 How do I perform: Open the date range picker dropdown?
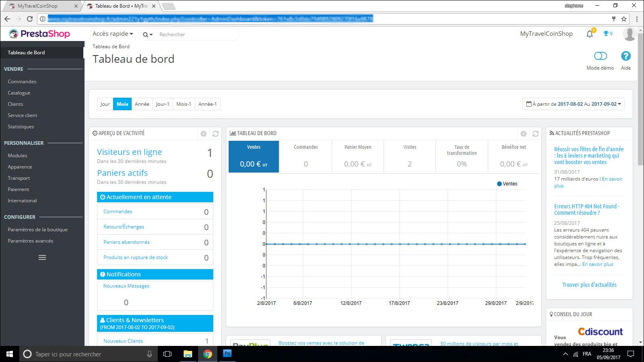coord(573,104)
